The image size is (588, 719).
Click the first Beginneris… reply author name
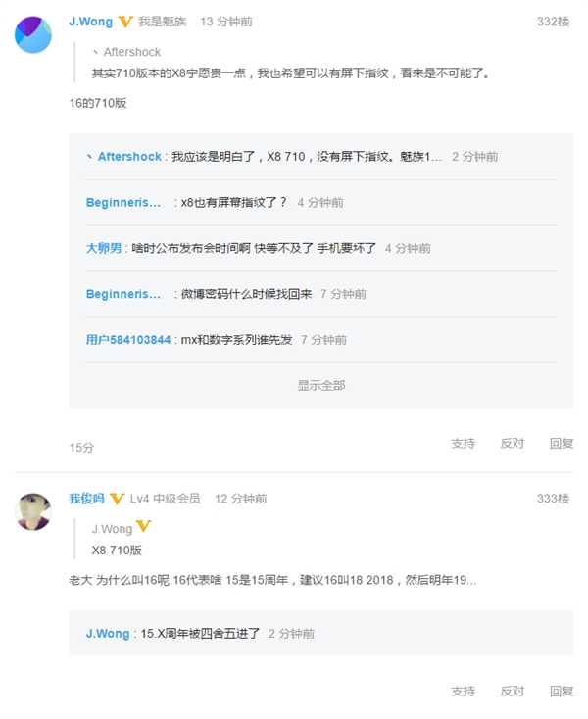coord(123,202)
